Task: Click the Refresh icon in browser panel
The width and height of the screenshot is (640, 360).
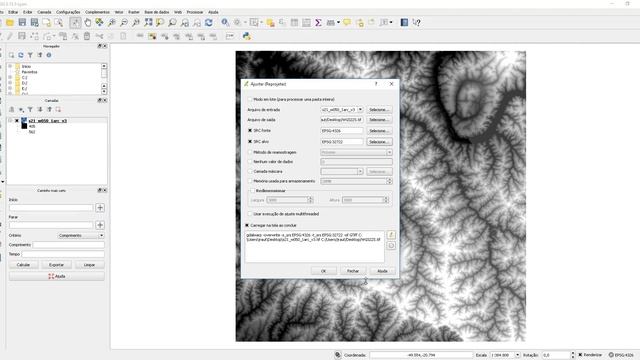Action: click(21, 55)
